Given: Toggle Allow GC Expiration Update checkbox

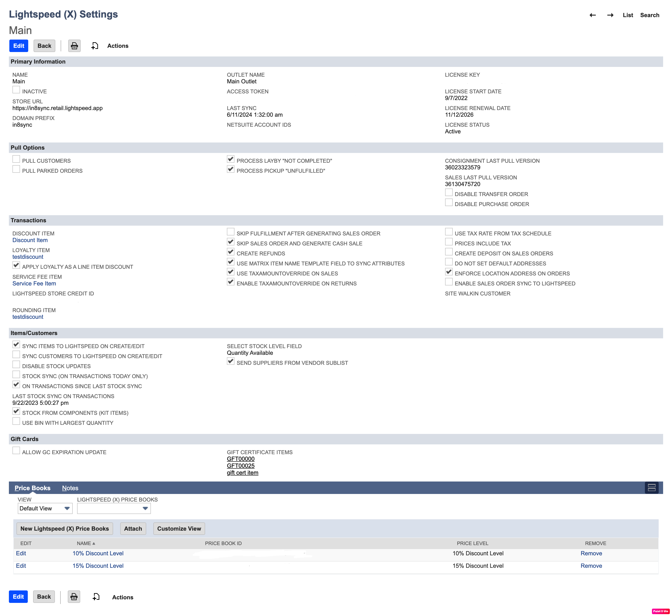Looking at the screenshot, I should coord(16,451).
